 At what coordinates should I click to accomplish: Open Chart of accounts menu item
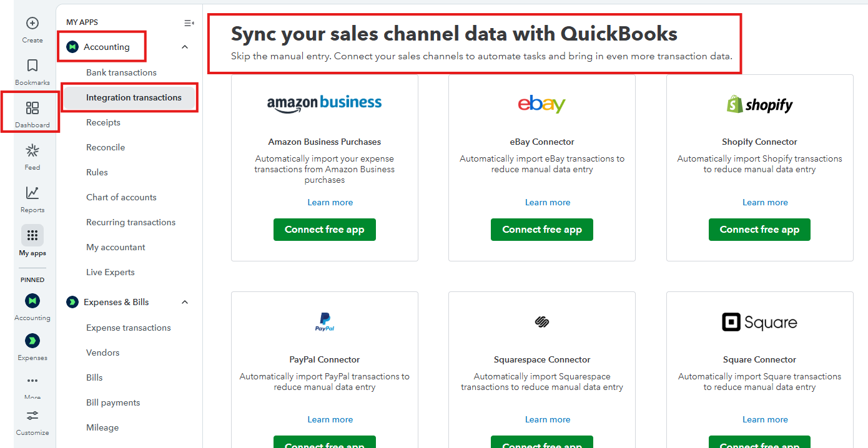pos(121,197)
